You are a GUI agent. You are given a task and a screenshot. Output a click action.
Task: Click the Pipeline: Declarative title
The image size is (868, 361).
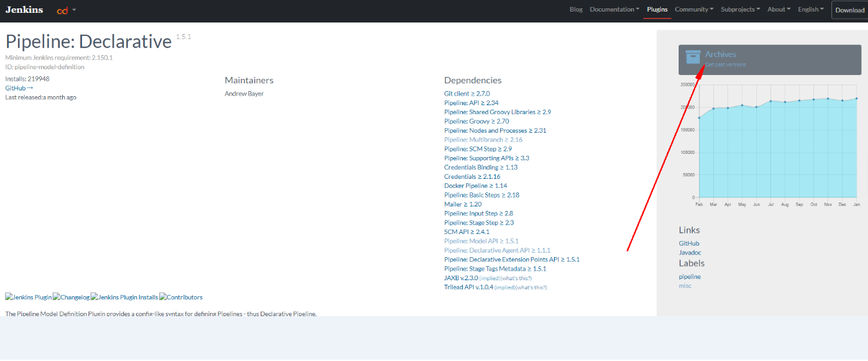pyautogui.click(x=89, y=42)
